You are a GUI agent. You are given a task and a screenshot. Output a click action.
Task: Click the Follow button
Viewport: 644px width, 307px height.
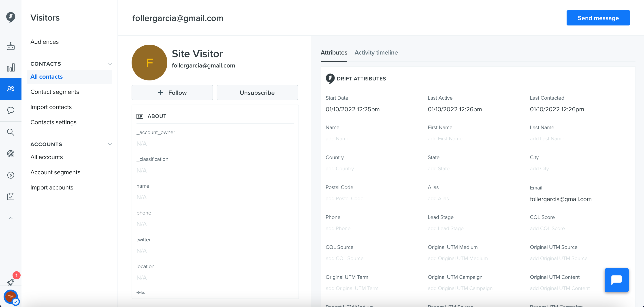click(x=172, y=93)
